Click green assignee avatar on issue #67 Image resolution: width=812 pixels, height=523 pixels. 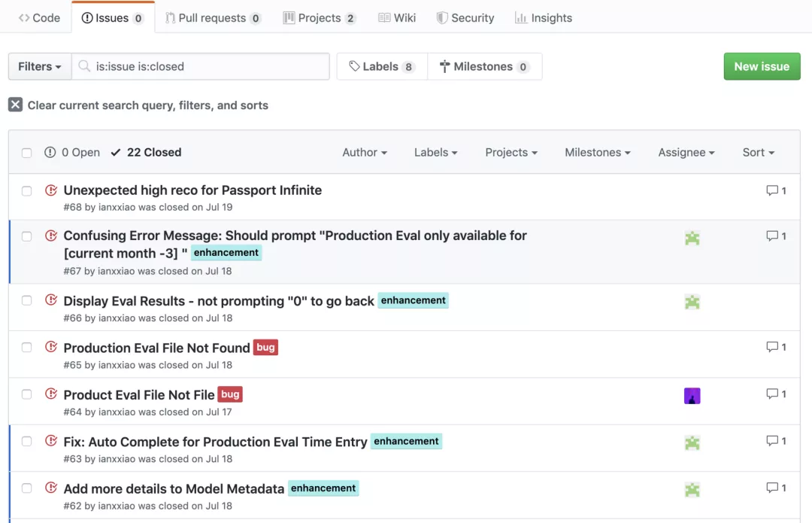pos(692,238)
